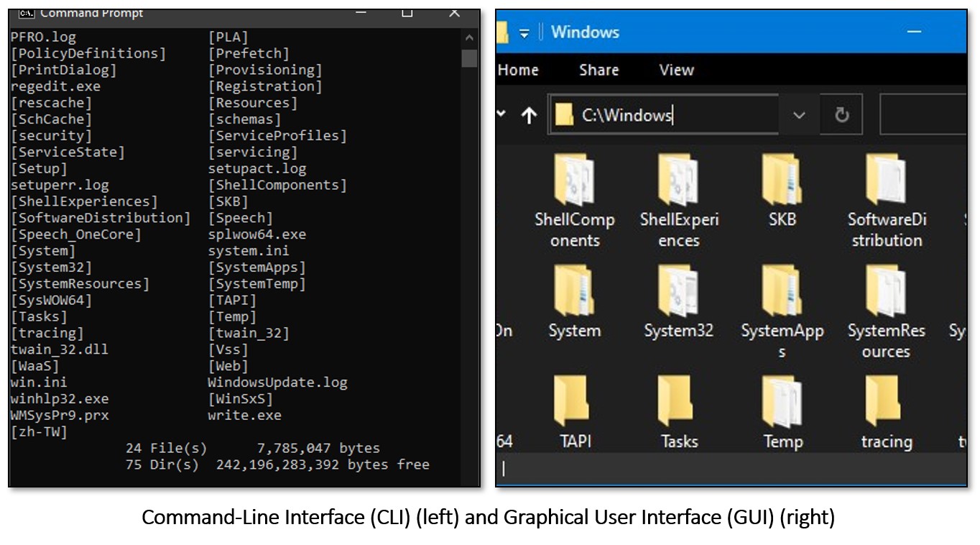980x545 pixels.
Task: Open the quick access toolbar customize dropdown
Action: (x=524, y=33)
